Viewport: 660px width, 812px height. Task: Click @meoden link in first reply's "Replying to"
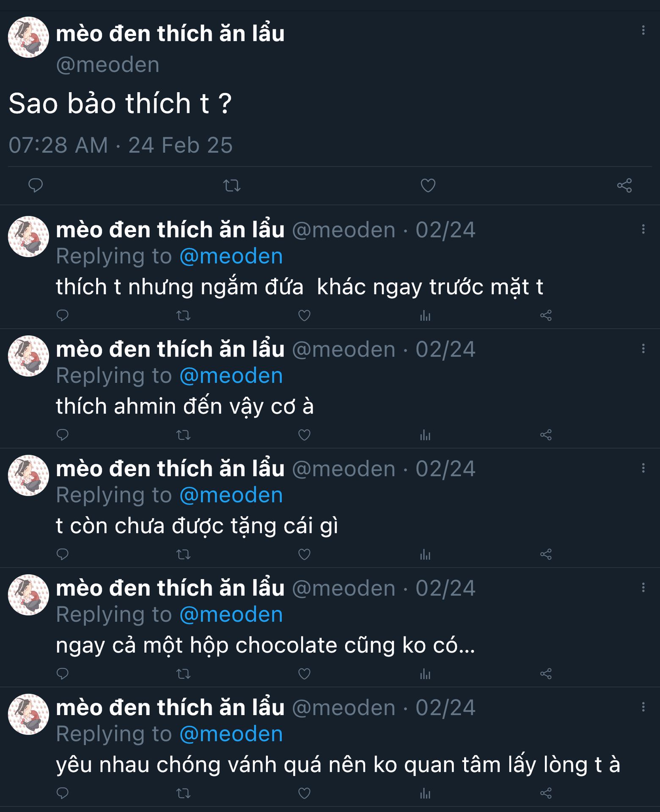[231, 256]
